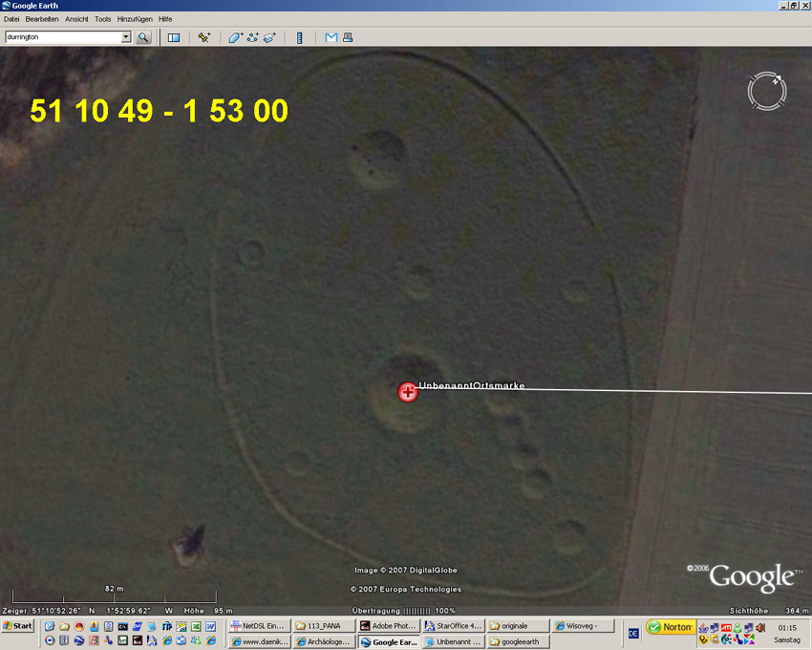Open the Ansicht menu

(x=76, y=19)
